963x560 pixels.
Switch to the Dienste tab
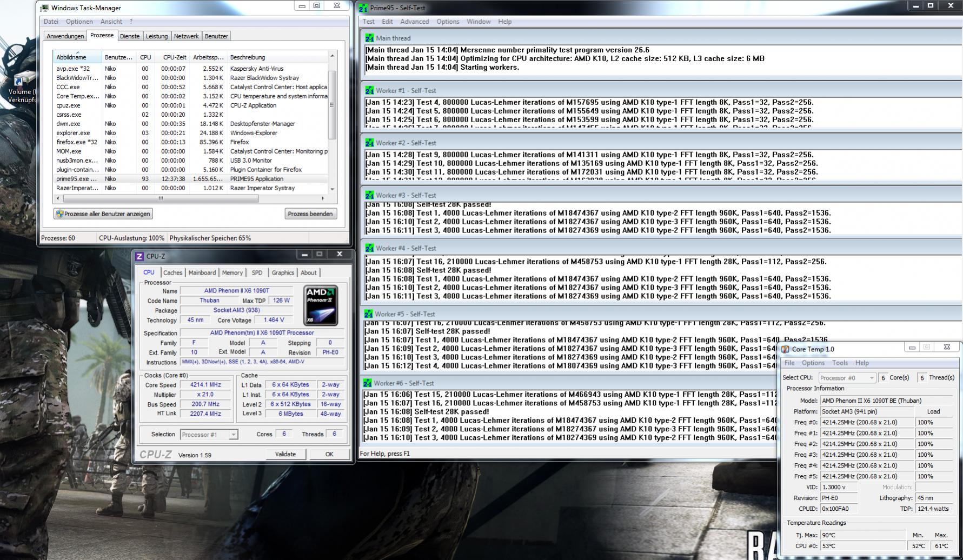pyautogui.click(x=130, y=36)
